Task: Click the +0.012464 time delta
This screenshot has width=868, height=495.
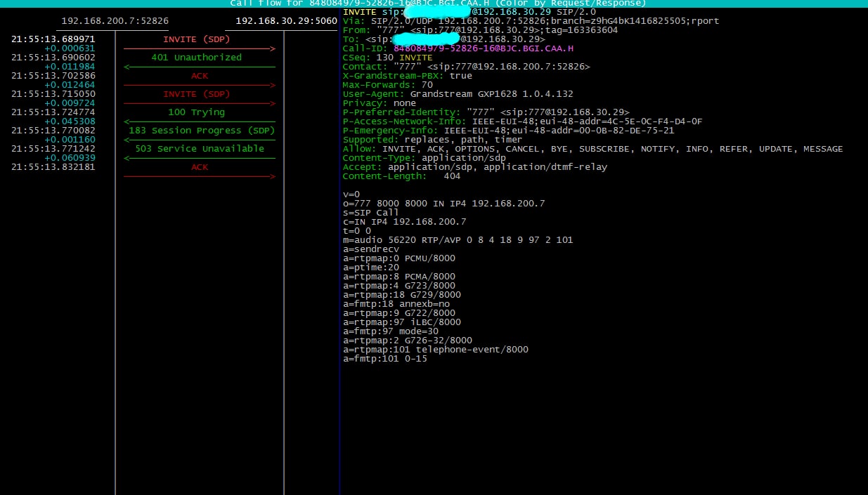Action: (70, 85)
